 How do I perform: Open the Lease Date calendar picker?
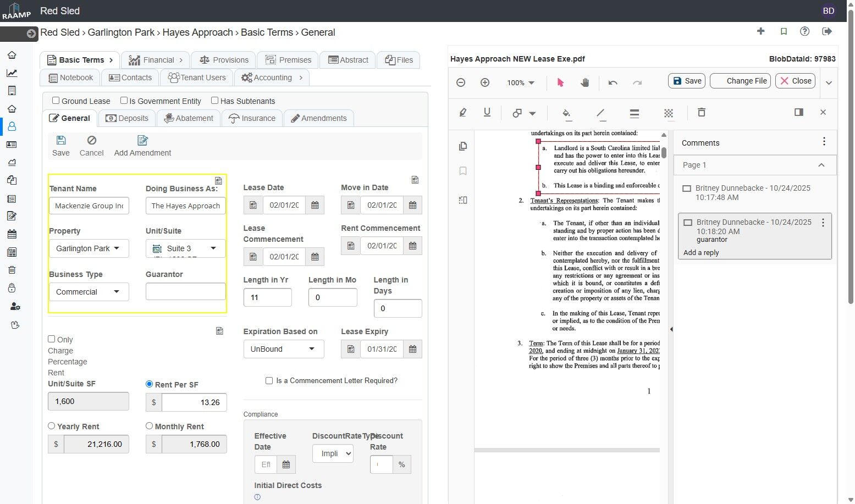[x=315, y=205]
